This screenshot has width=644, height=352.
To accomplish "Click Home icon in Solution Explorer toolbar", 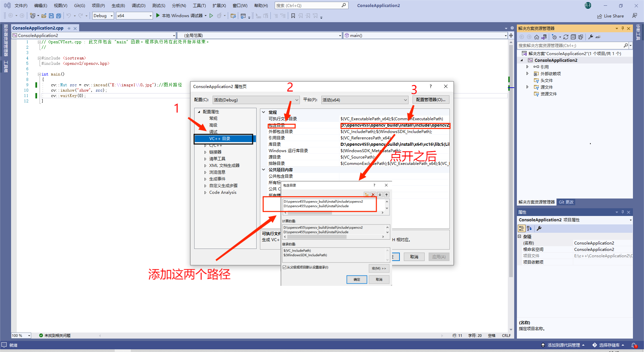I will [x=537, y=37].
